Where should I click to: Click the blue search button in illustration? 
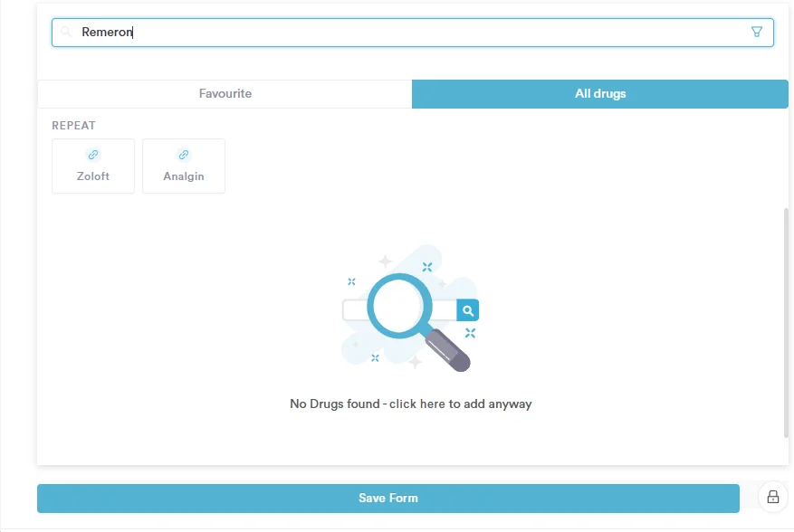[x=467, y=310]
